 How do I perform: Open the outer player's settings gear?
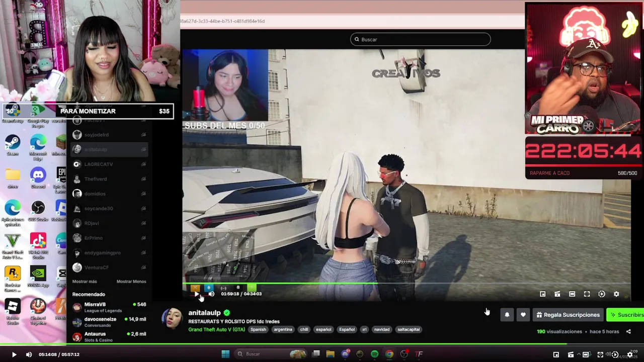click(629, 354)
